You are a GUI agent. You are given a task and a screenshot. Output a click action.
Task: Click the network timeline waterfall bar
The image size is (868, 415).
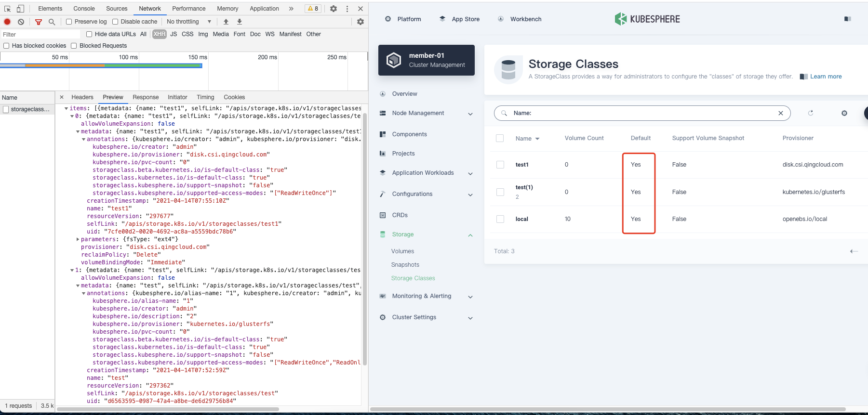[101, 65]
